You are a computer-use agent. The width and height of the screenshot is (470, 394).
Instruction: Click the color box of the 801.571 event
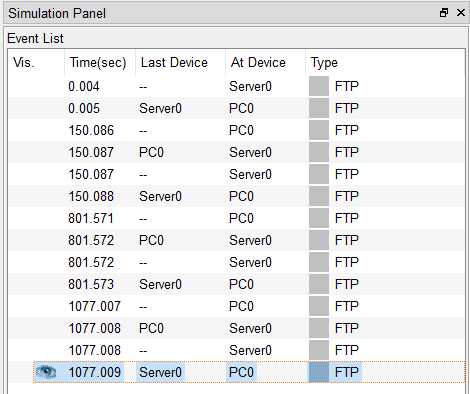319,218
